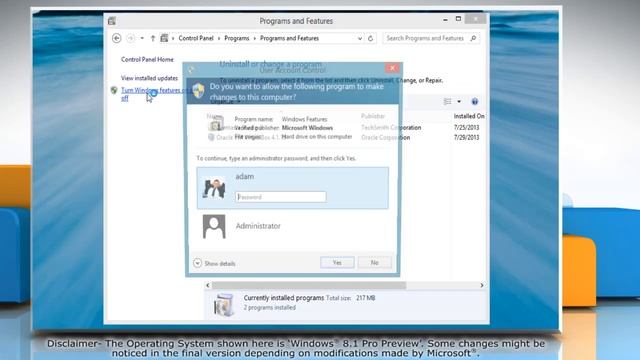Click the UAC shield icon
Viewport: 640px width, 360px height.
(x=198, y=91)
